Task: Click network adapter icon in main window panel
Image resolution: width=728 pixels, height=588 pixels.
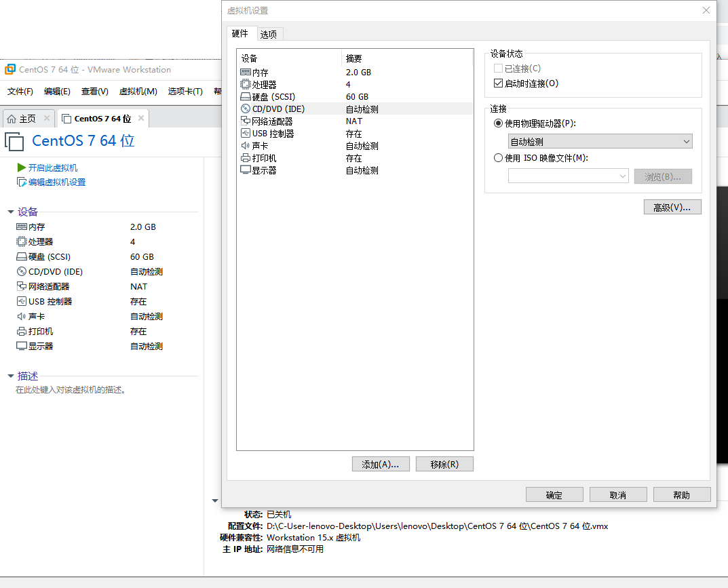Action: [x=22, y=286]
